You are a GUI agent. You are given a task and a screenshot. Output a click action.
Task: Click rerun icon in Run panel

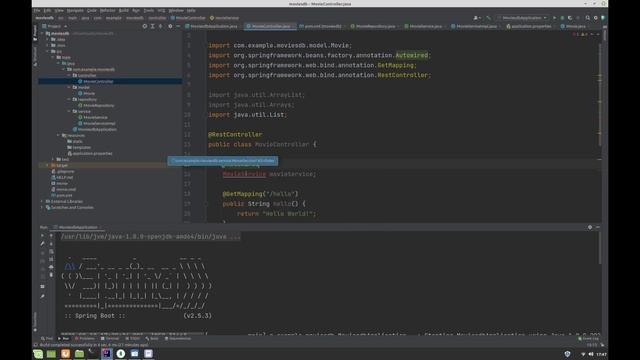point(42,236)
